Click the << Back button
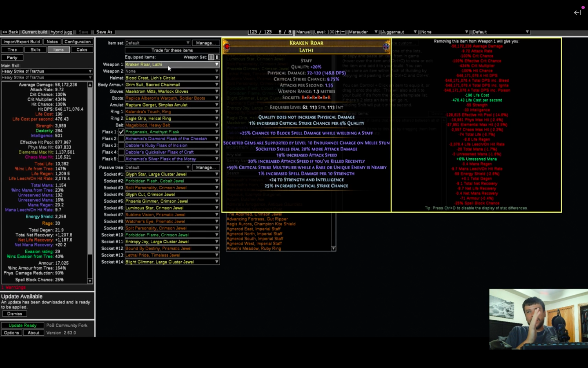This screenshot has height=368, width=588. [x=10, y=32]
